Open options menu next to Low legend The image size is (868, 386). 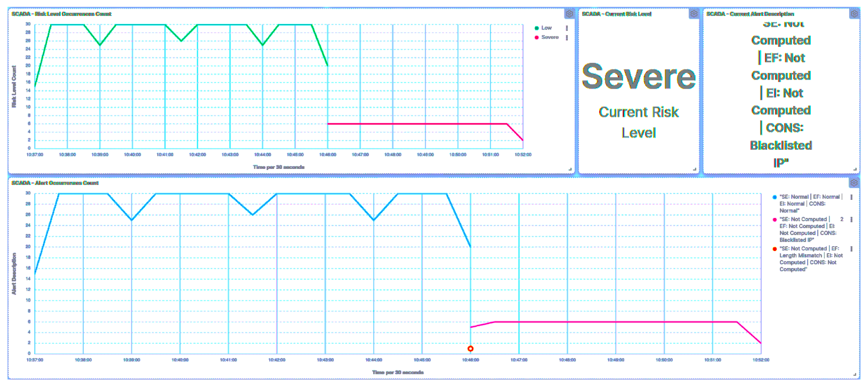coord(567,28)
